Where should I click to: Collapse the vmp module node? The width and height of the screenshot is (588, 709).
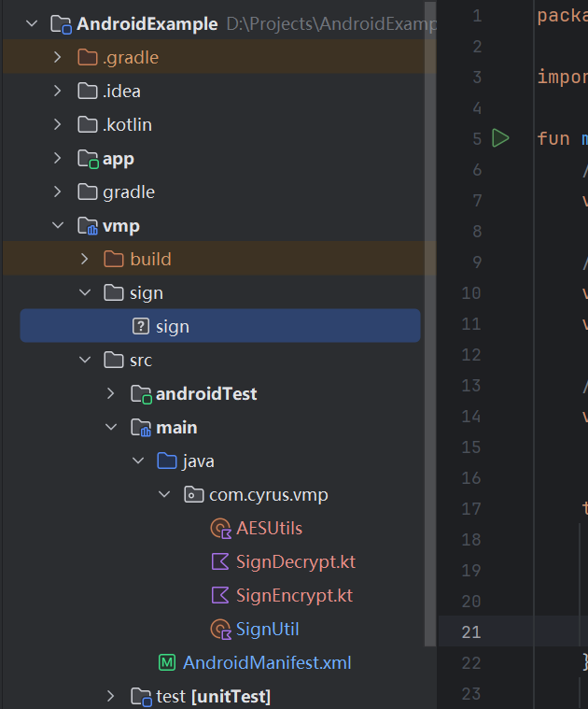pyautogui.click(x=58, y=226)
